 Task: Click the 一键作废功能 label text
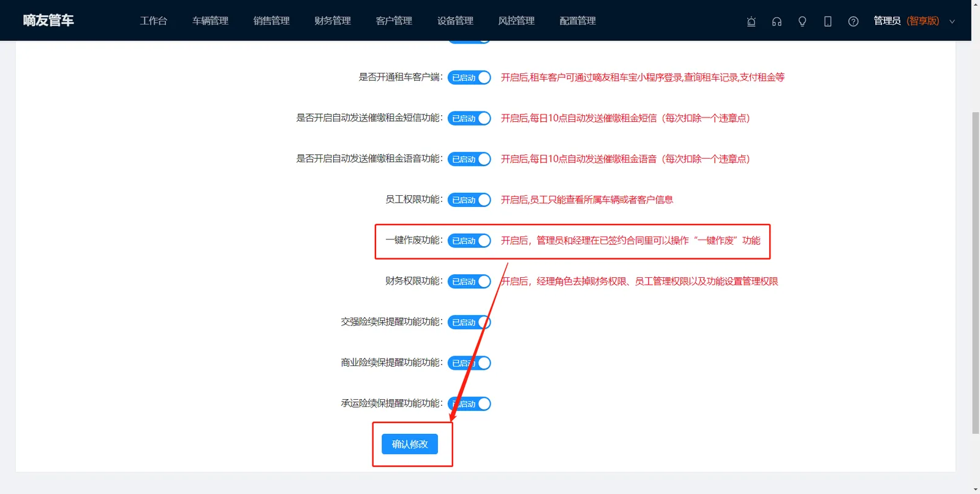point(414,240)
